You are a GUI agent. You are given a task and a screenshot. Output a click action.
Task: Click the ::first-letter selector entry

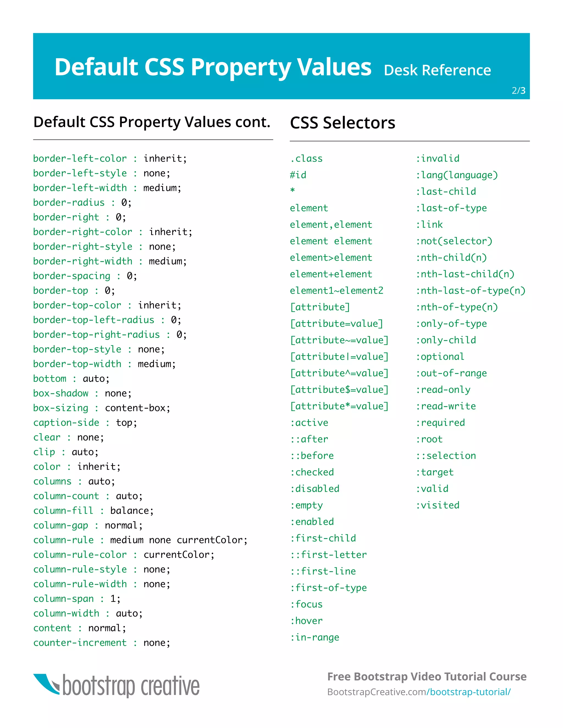328,555
